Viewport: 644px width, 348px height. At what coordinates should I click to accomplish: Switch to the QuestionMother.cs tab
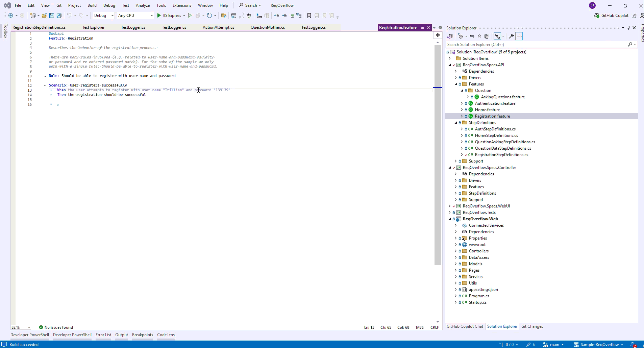(268, 27)
